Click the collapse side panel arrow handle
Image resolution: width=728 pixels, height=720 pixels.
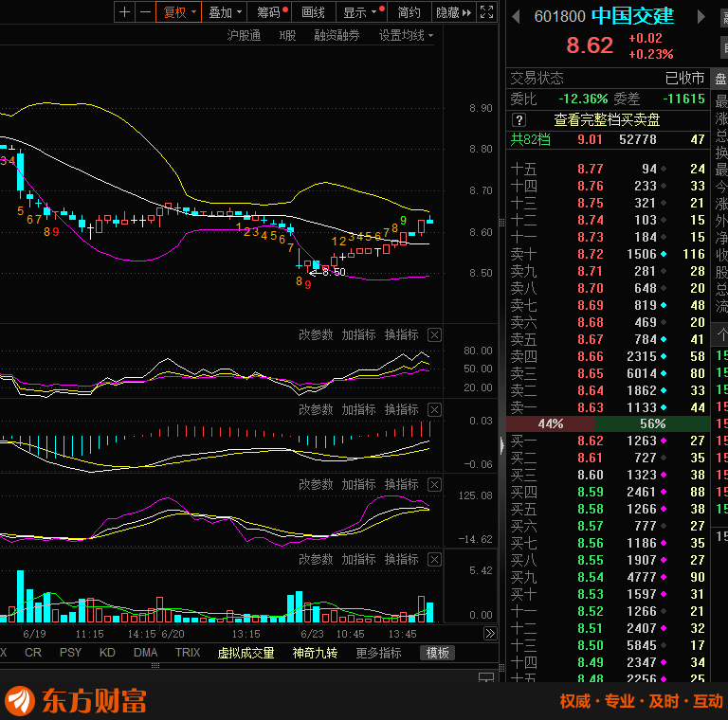(501, 446)
